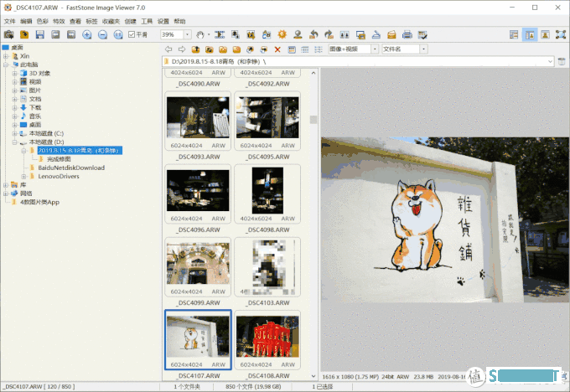Screen dimensions: 570x392
Task: Rotate the image right
Action: [x=329, y=34]
